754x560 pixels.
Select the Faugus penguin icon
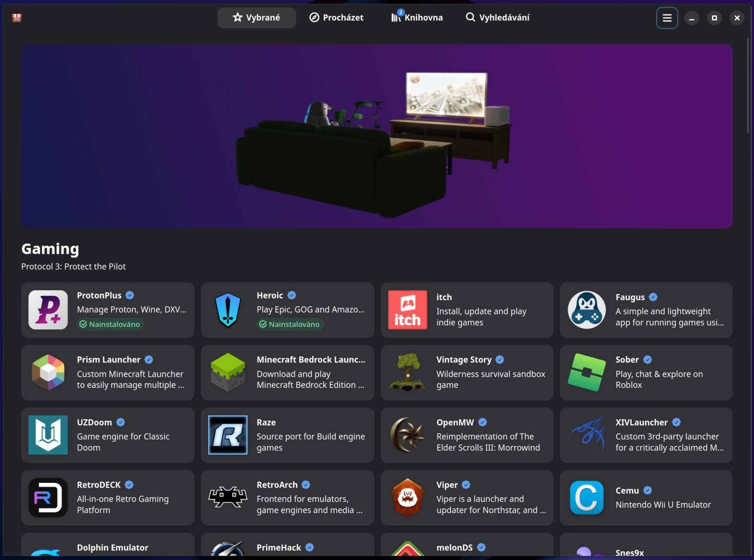pos(587,310)
